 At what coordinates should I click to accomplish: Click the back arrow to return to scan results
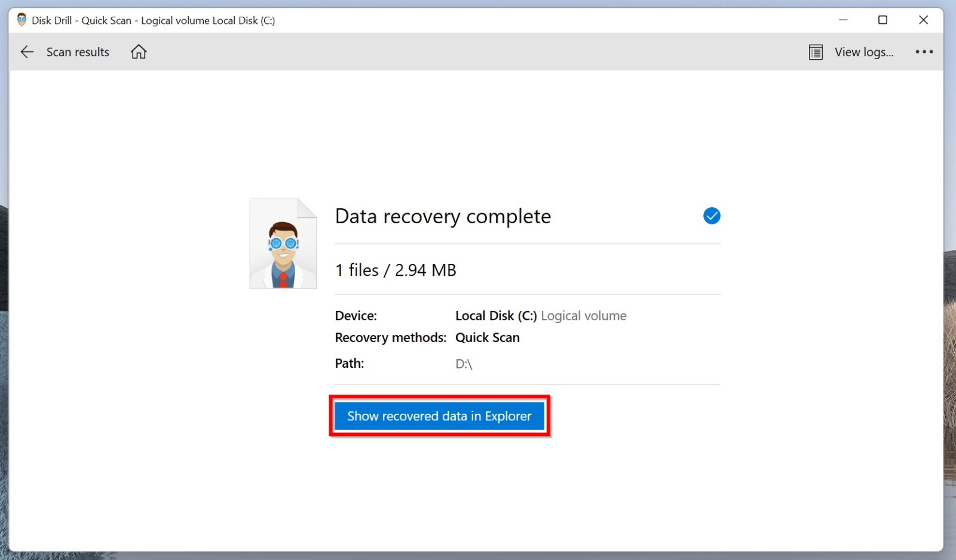pos(27,52)
